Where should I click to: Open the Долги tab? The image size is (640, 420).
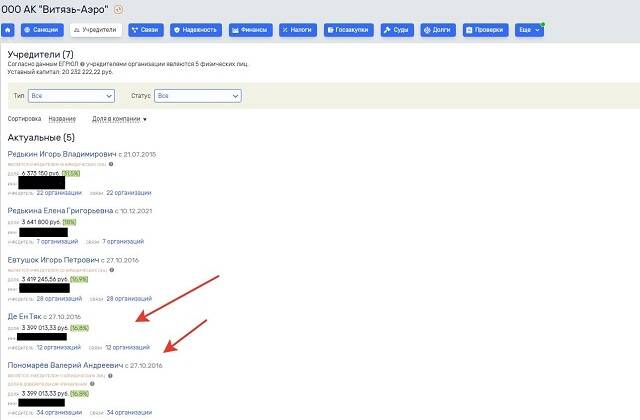438,30
